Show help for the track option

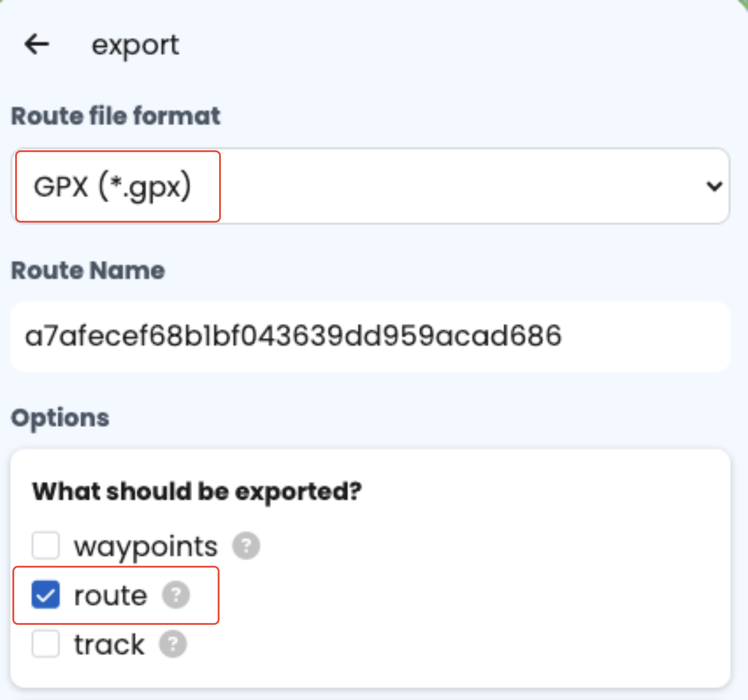pyautogui.click(x=173, y=644)
